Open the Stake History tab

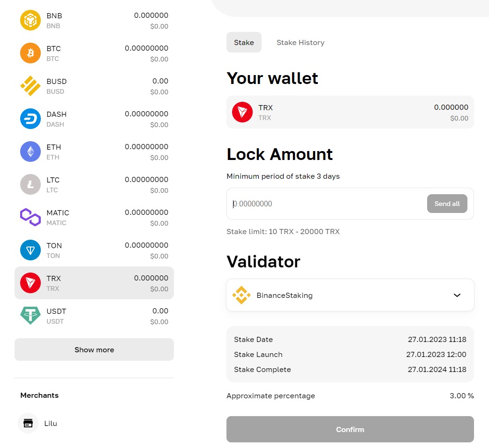(300, 42)
